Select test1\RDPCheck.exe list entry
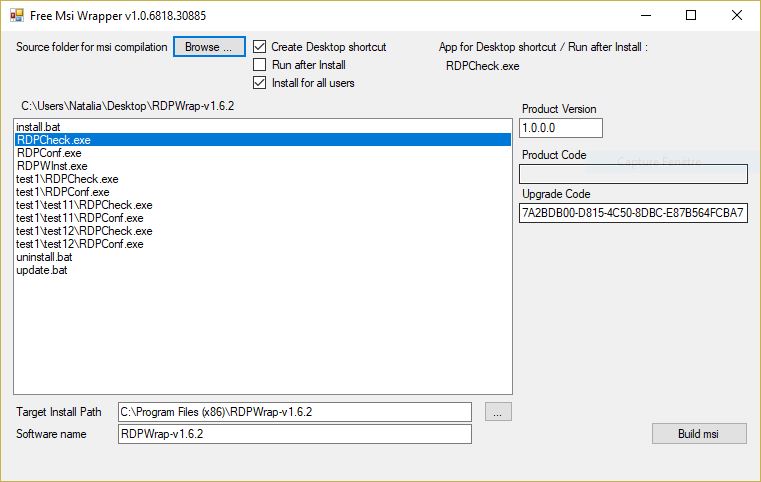 tap(67, 180)
